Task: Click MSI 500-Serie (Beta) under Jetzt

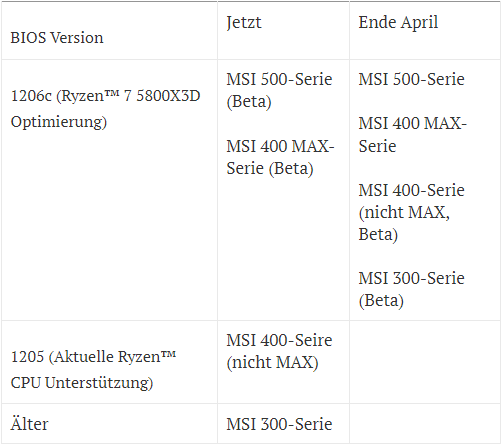Action: click(x=279, y=90)
